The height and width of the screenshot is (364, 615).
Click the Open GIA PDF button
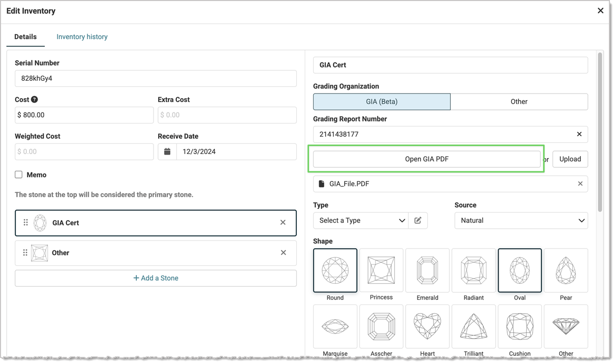pos(427,159)
